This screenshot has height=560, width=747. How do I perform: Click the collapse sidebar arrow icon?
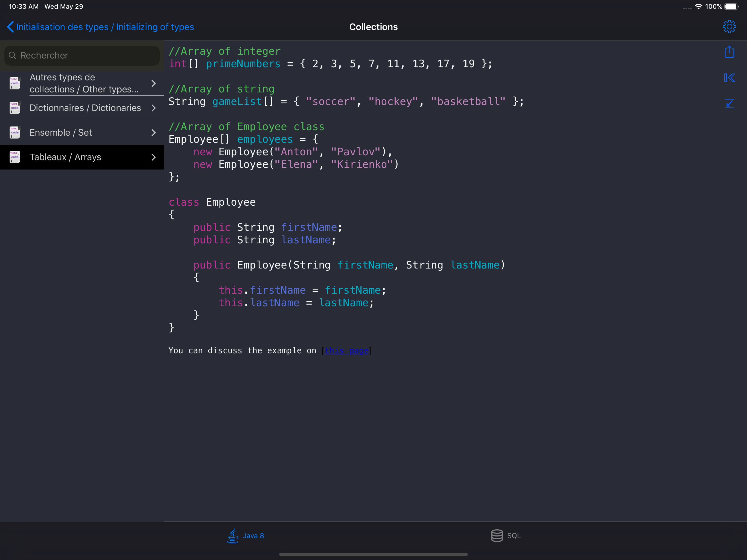(729, 78)
